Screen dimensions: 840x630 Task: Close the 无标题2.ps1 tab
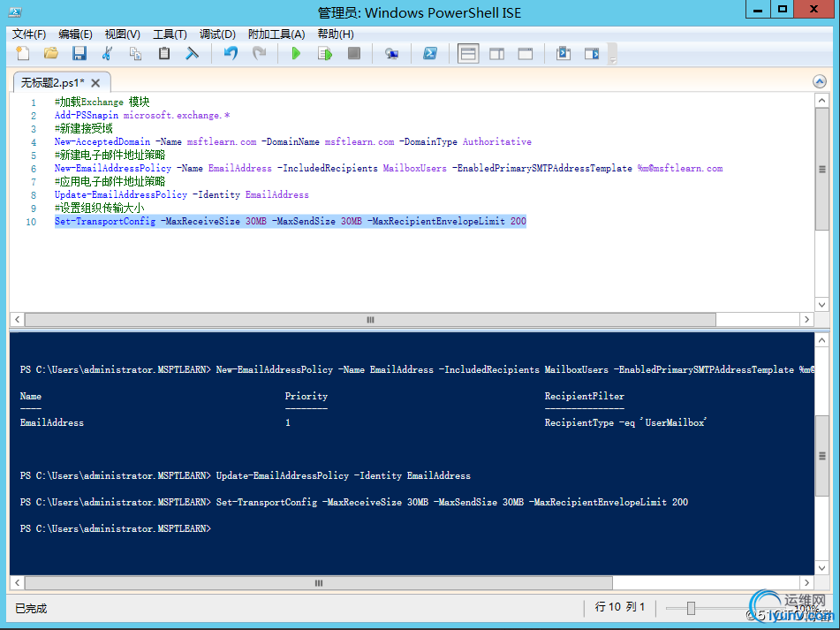click(x=96, y=82)
